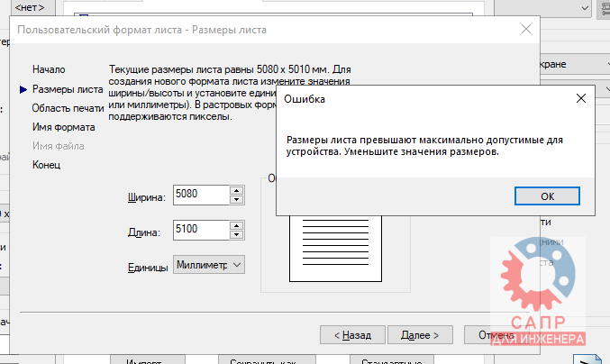Click the Импорт button in background window
This screenshot has width=610, height=364.
point(148,360)
